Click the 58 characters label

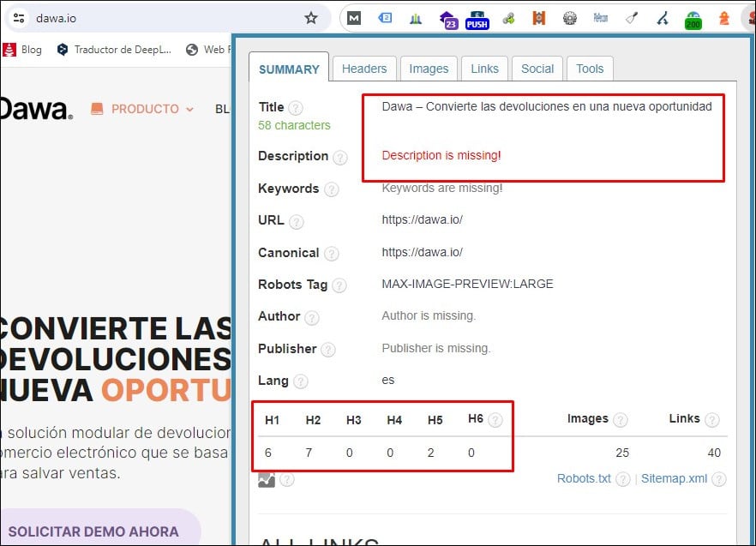294,125
